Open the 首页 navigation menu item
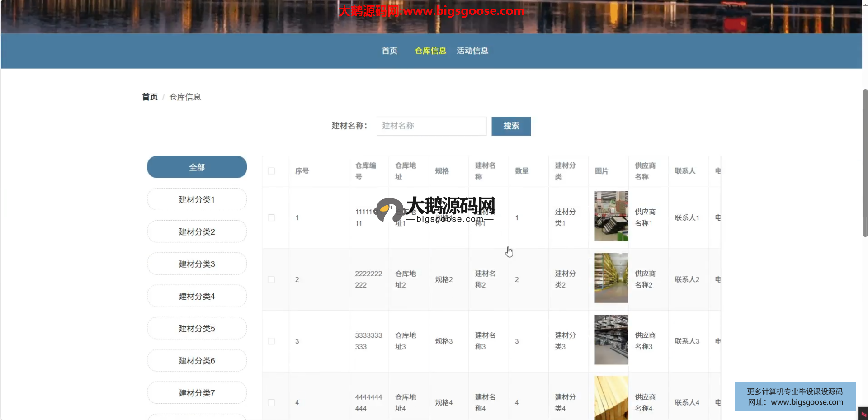Image resolution: width=868 pixels, height=420 pixels. point(389,51)
